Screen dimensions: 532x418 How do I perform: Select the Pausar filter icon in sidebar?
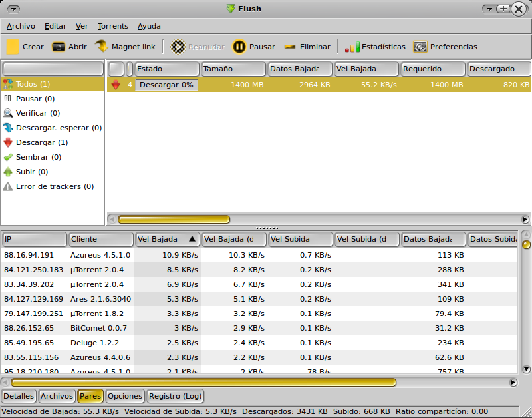tap(8, 99)
